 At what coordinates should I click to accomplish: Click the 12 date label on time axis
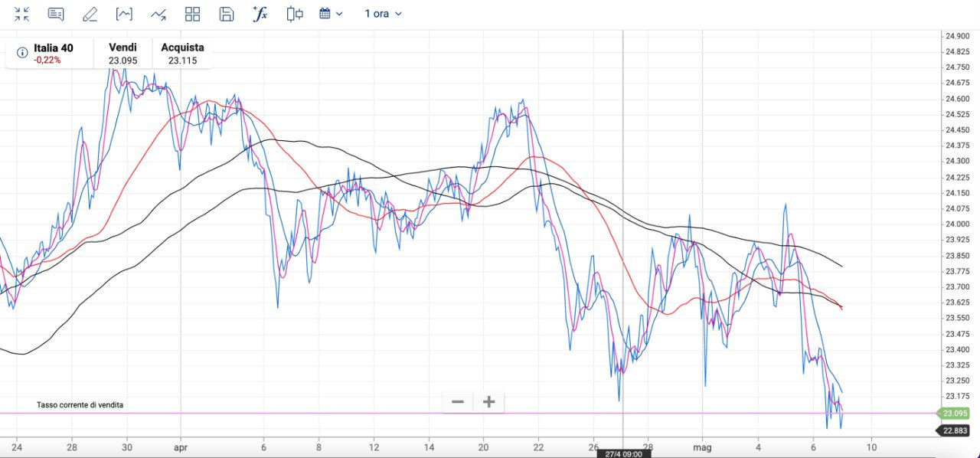click(374, 447)
